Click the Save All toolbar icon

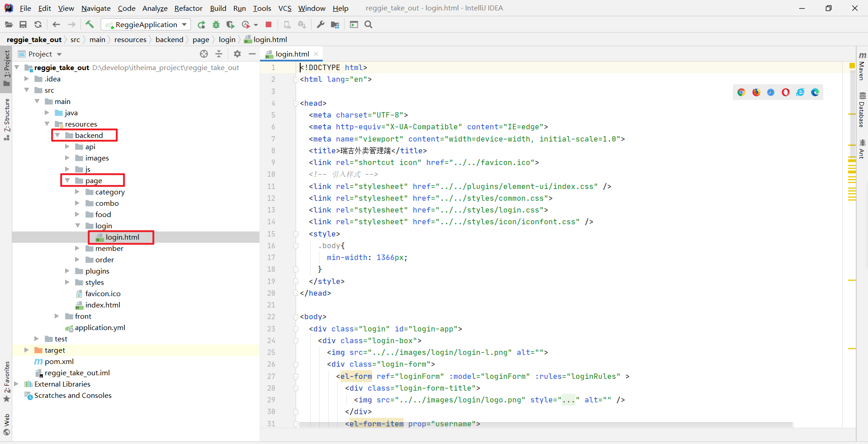(23, 24)
